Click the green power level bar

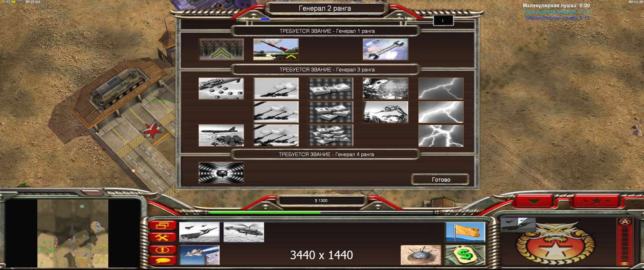point(265,212)
